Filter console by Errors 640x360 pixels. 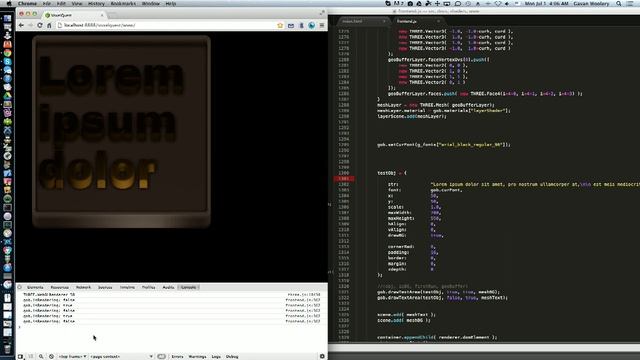[177, 356]
